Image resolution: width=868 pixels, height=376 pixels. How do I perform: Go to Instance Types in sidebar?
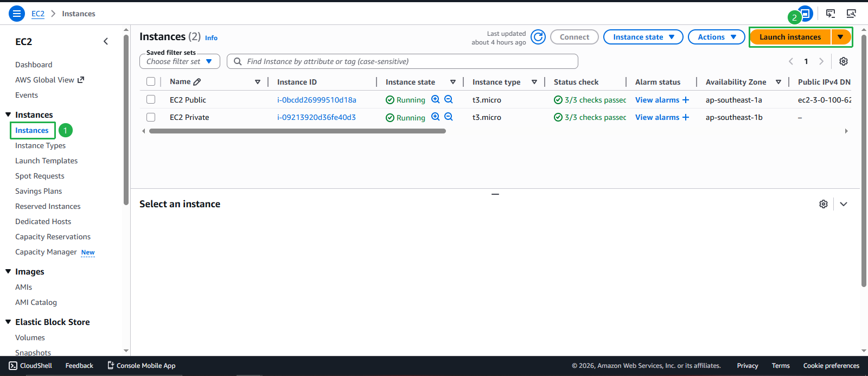click(x=40, y=145)
